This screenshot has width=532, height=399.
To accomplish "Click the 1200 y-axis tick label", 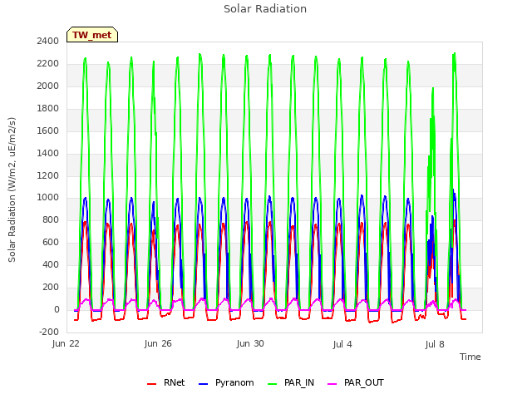I will point(48,175).
